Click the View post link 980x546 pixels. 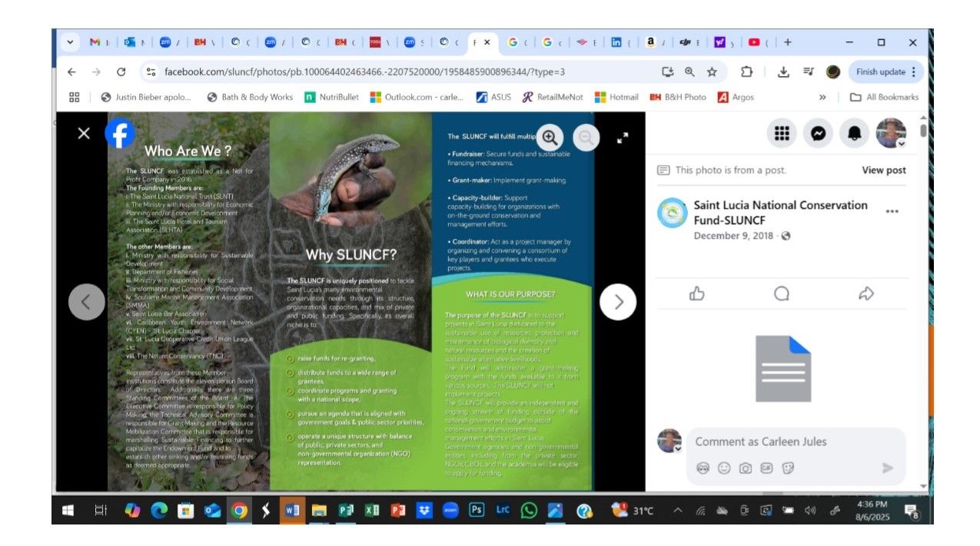pyautogui.click(x=884, y=170)
